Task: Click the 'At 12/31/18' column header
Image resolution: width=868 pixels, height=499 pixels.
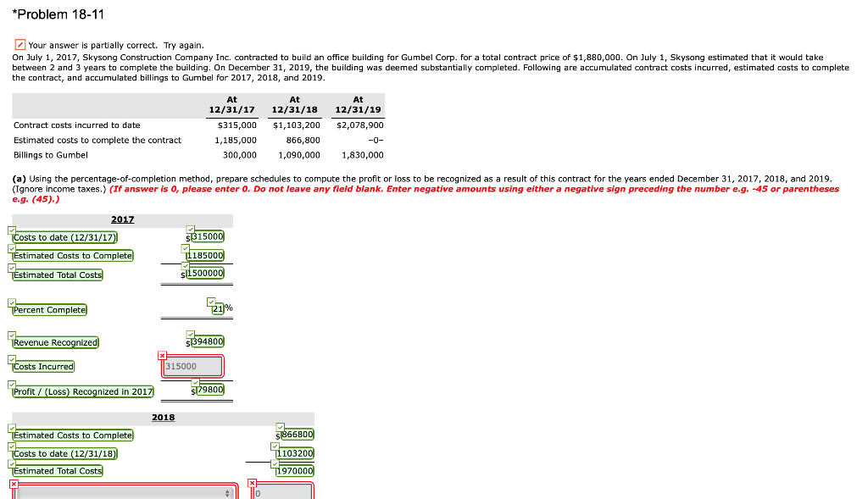Action: click(x=294, y=104)
